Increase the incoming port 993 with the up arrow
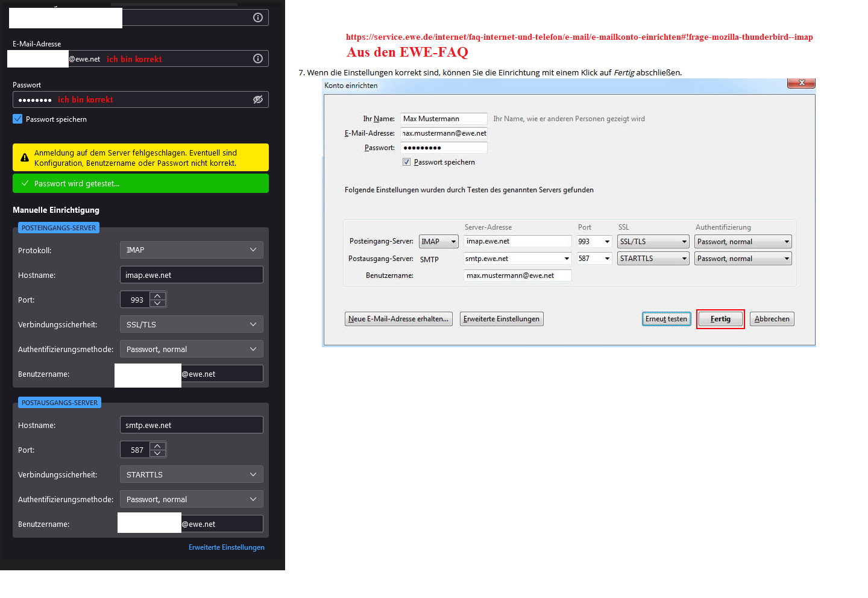 [x=157, y=295]
